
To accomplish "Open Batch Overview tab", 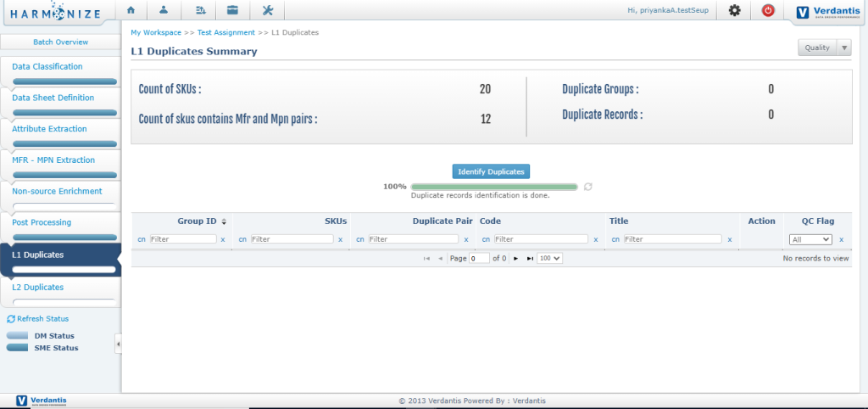I will point(60,42).
